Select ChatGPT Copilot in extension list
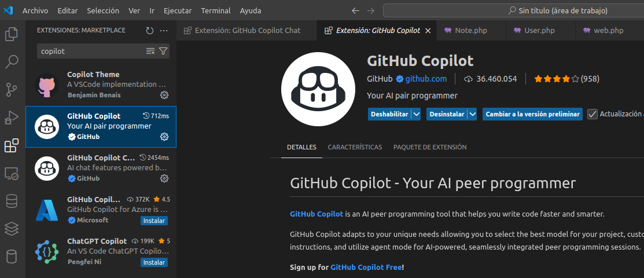644x278 pixels. coord(101,251)
